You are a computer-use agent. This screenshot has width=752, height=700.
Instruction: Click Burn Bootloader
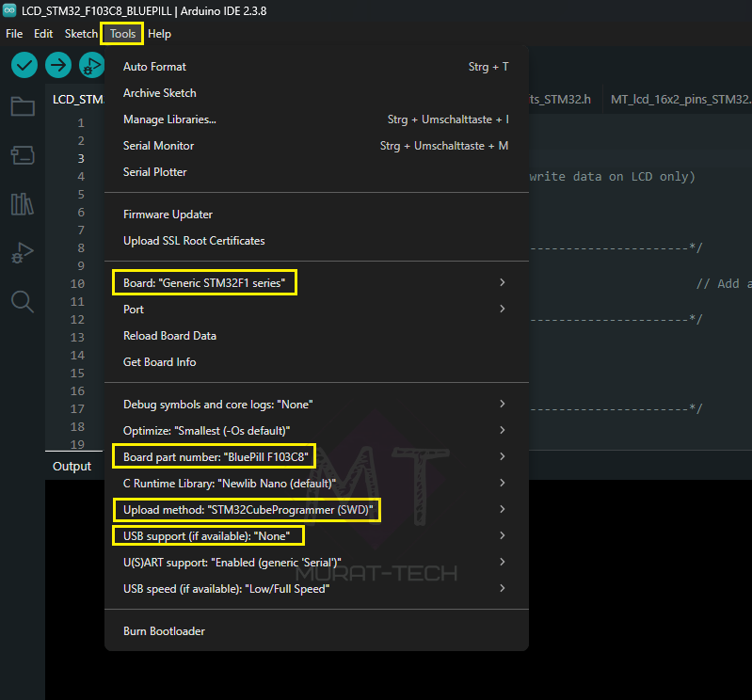pyautogui.click(x=316, y=631)
